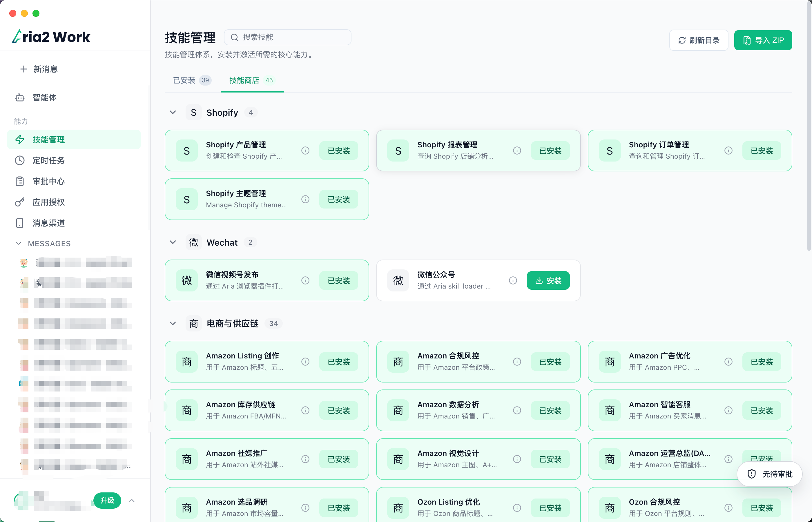
Task: Click the Amazon Listing 创作 商 icon
Action: 187,362
